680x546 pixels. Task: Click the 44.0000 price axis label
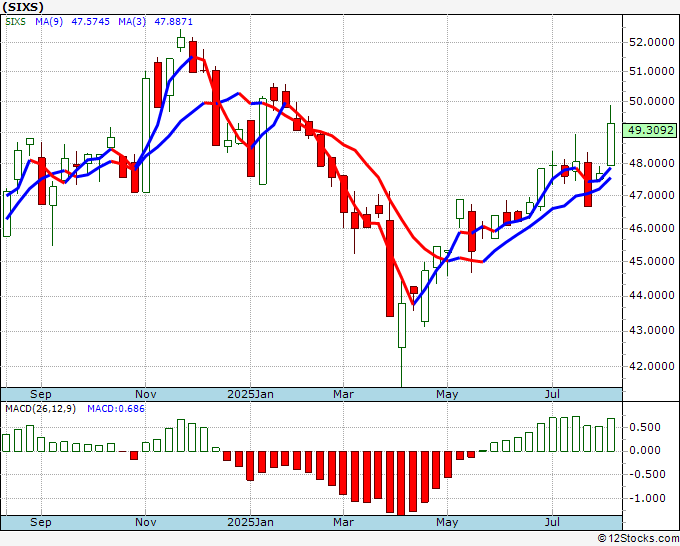pos(651,296)
